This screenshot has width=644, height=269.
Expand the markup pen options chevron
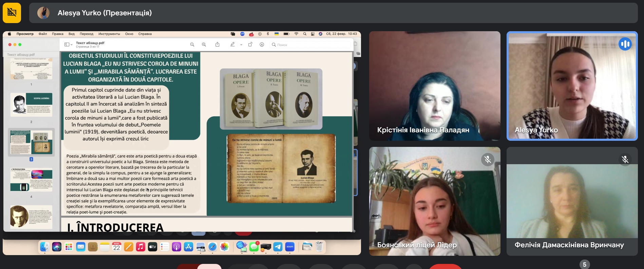click(241, 44)
